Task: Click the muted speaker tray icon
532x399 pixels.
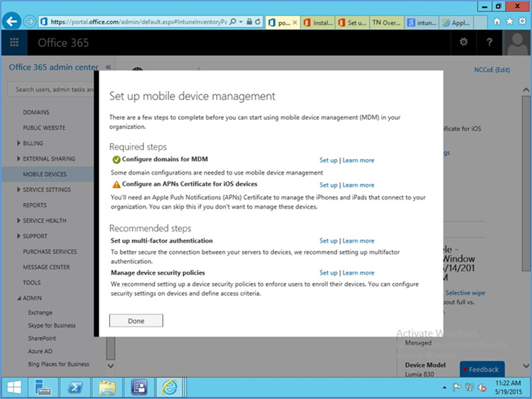Action: pos(482,387)
